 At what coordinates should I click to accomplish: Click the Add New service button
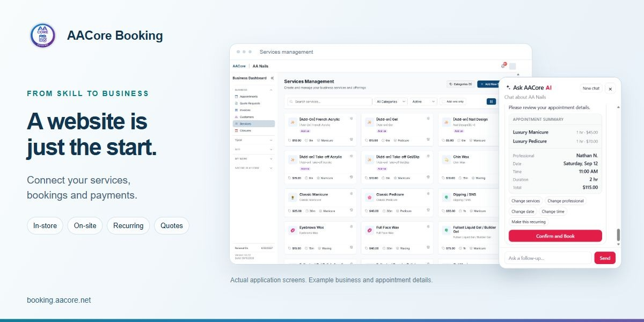(488, 84)
